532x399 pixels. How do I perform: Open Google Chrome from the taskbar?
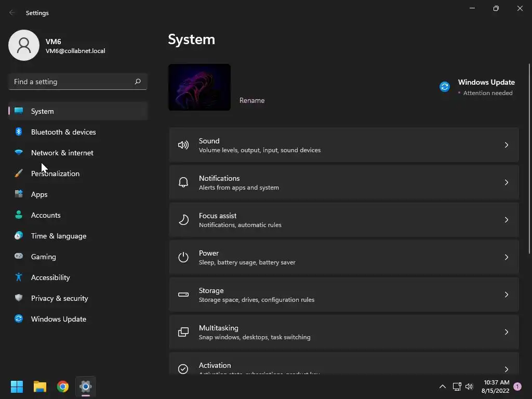pos(63,387)
